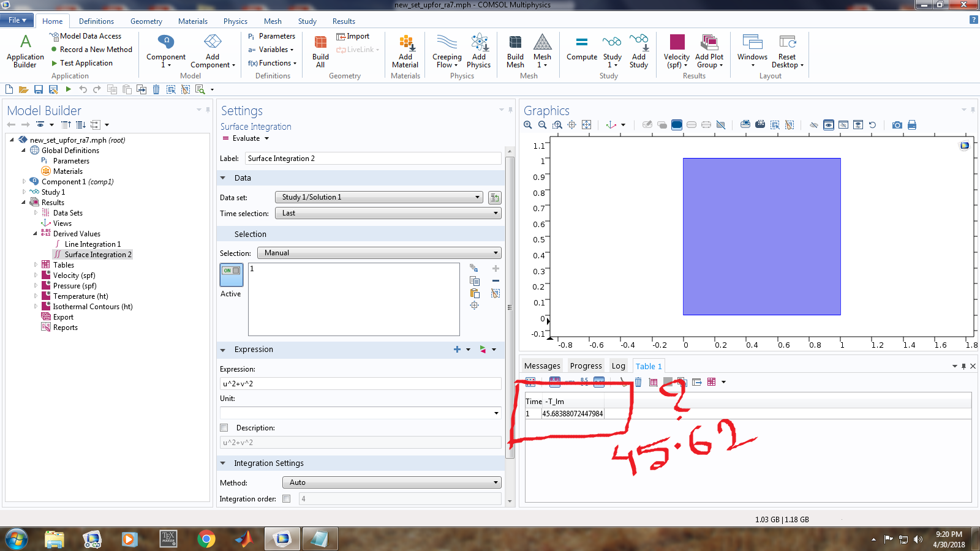Click the print icon in Graphics toolbar
Screen dimensions: 980x551
[912, 125]
